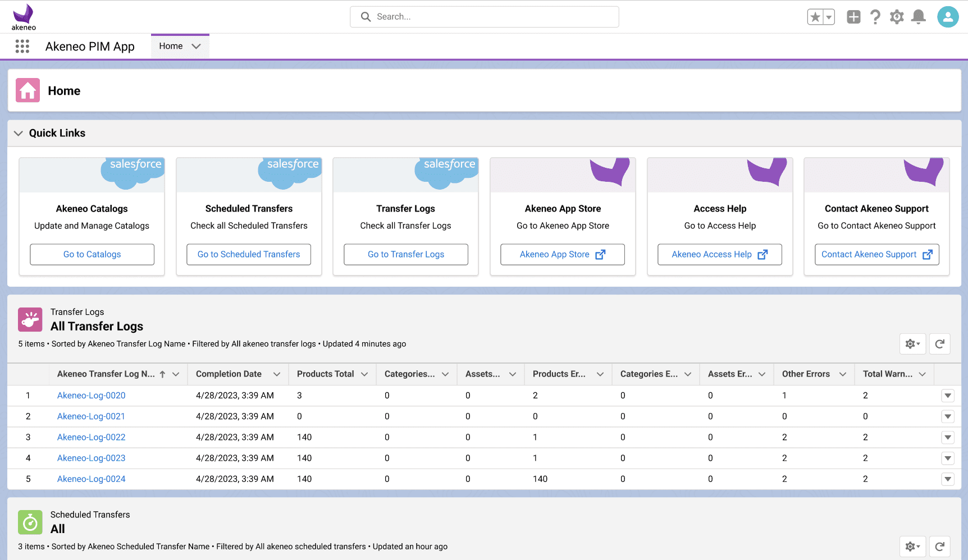Screen dimensions: 968x560
Task: Open the Favorites star icon
Action: coord(815,17)
